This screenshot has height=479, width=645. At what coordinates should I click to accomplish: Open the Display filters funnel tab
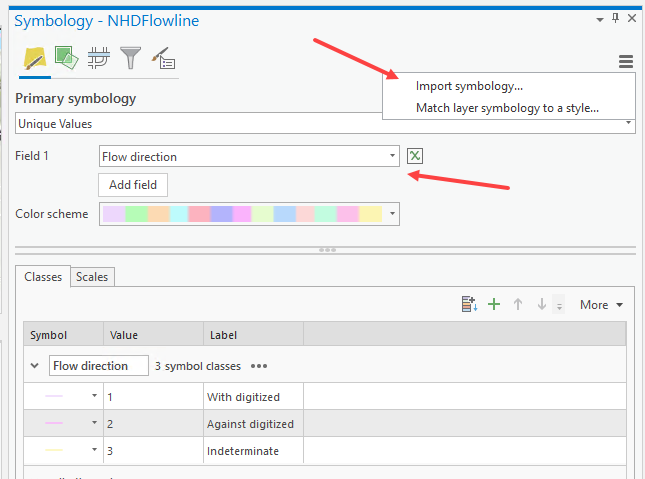[x=130, y=58]
